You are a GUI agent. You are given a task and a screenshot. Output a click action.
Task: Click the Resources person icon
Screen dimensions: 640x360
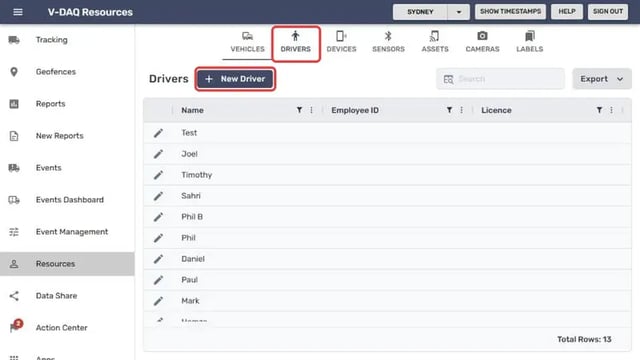14,264
